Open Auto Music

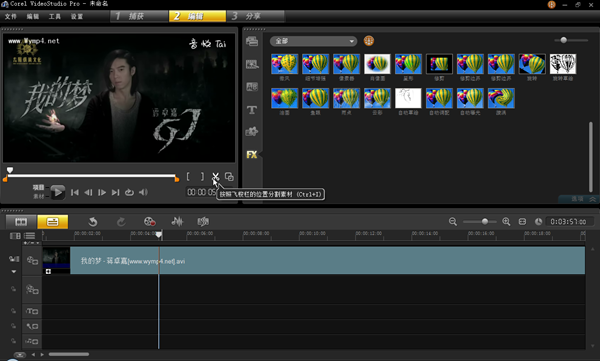tap(203, 221)
